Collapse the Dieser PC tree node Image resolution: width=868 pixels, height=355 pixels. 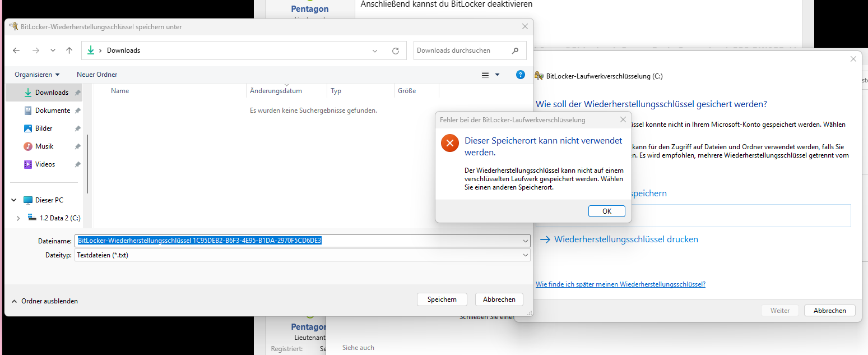pos(13,200)
